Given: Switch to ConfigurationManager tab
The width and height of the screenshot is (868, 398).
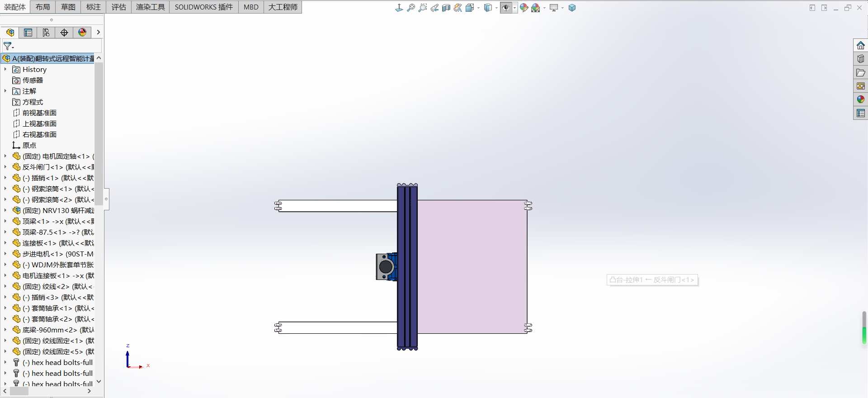Looking at the screenshot, I should pos(46,33).
